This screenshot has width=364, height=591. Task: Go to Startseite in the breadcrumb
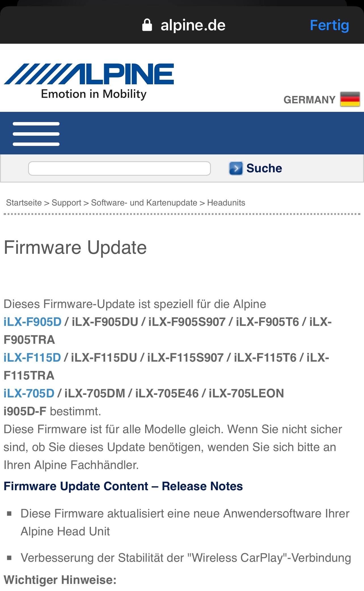click(24, 203)
